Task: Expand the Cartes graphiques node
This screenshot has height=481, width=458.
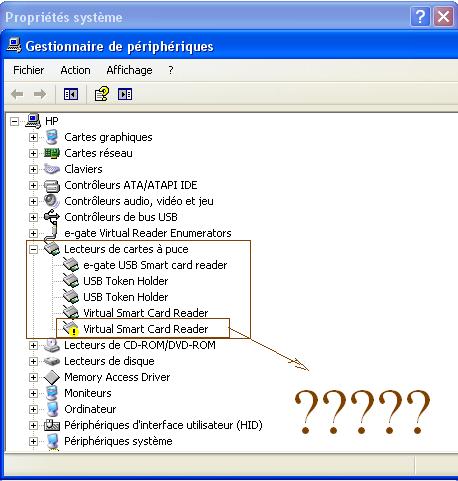Action: pos(33,137)
